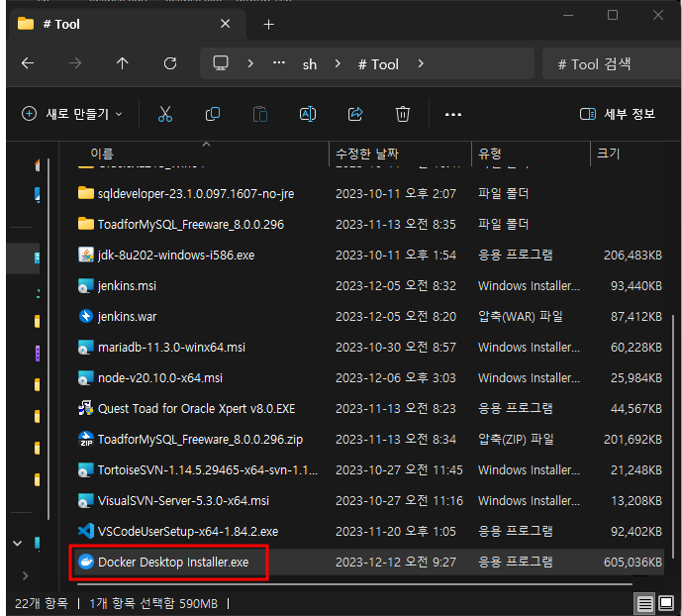Select Quest Toad for Oracle Xpert v8.0.EXE
682x616 pixels.
tap(196, 408)
